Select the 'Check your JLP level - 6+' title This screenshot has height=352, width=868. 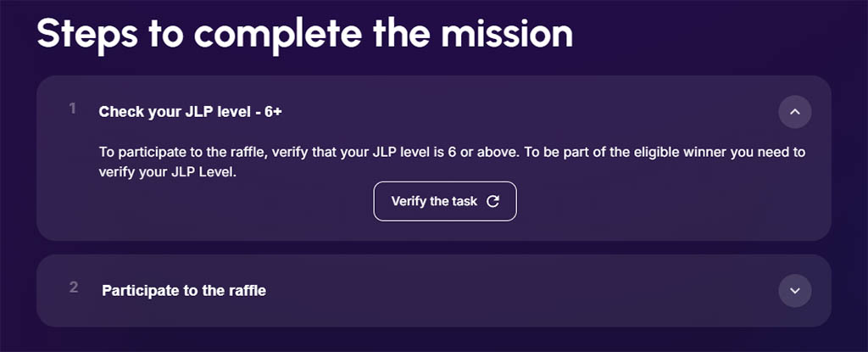[191, 112]
